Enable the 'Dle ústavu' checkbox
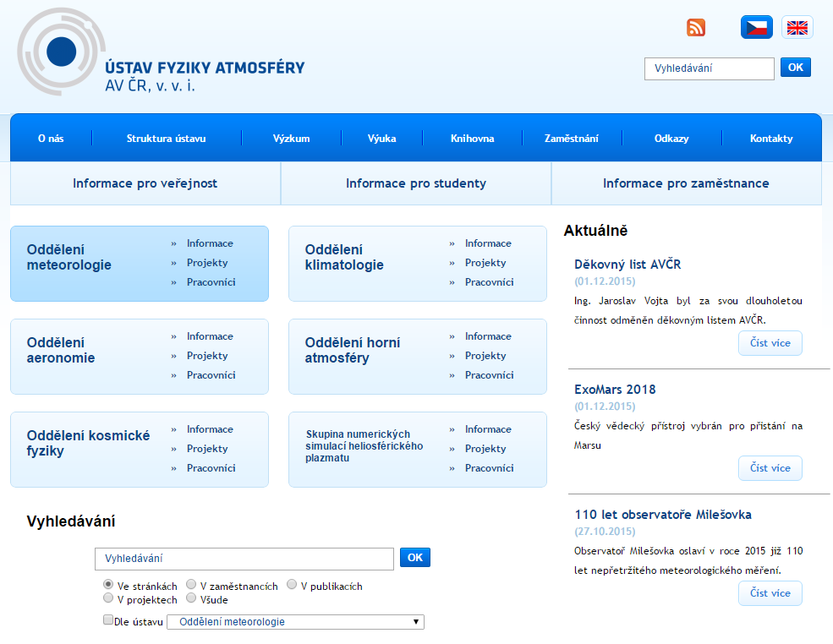The width and height of the screenshot is (833, 644). coord(108,619)
